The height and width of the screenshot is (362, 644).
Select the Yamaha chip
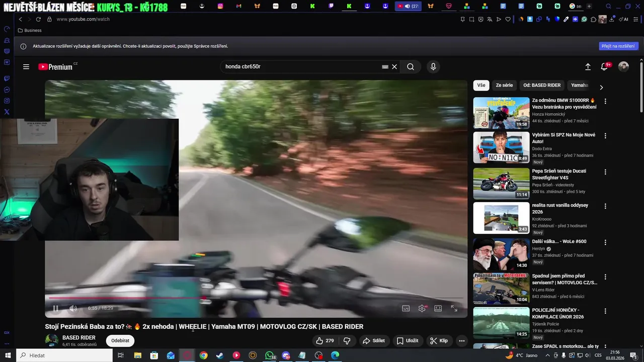tap(580, 85)
